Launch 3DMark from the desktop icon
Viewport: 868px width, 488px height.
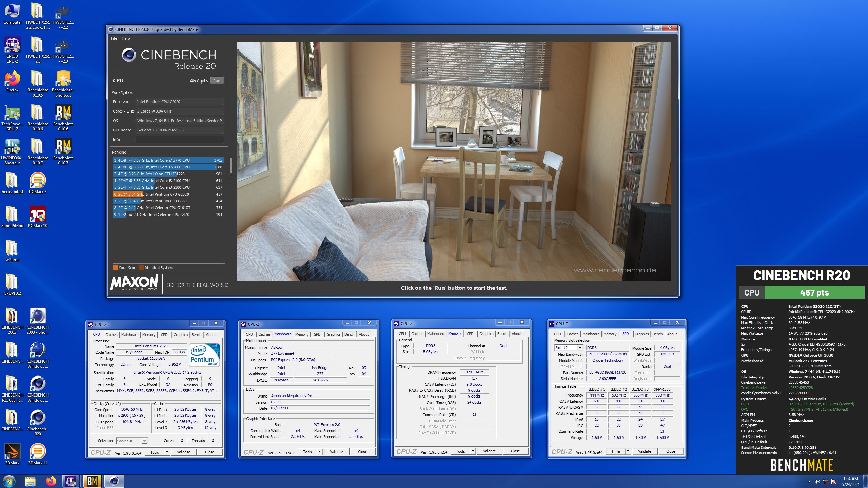tap(12, 454)
